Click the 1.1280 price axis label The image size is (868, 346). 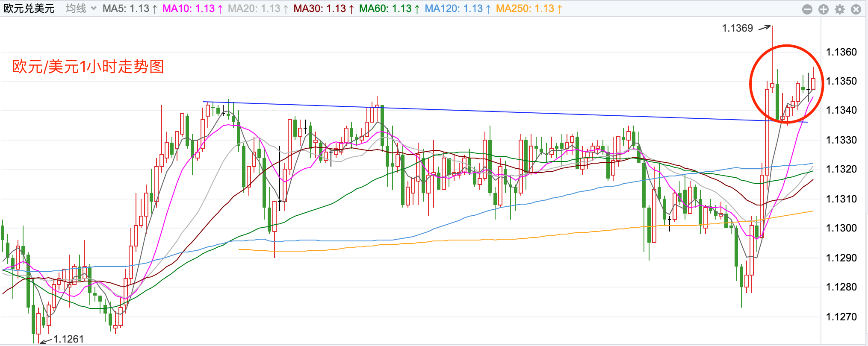pos(841,287)
